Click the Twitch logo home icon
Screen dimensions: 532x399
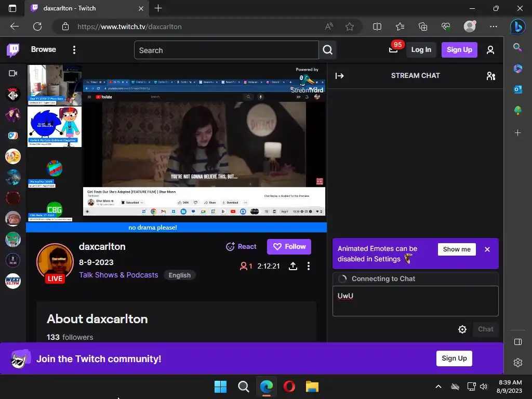click(13, 50)
